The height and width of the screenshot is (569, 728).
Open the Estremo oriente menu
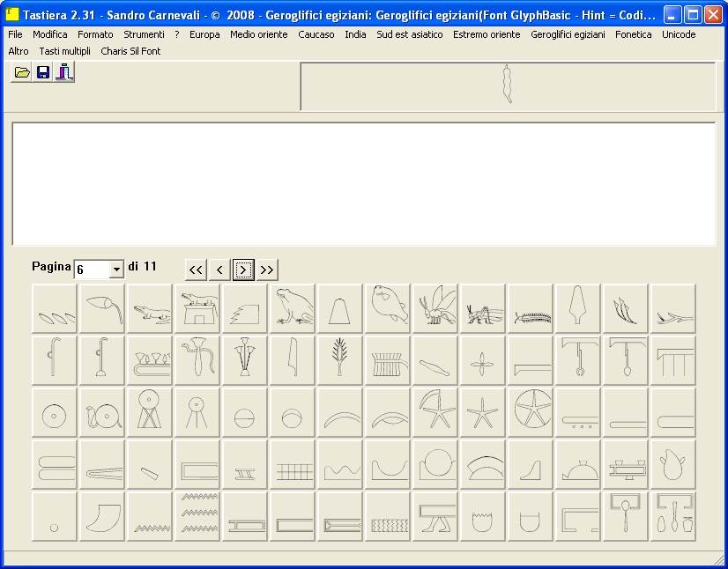[487, 34]
